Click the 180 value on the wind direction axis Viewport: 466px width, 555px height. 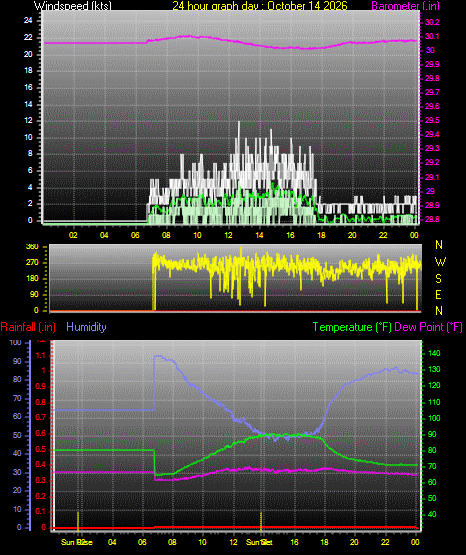click(x=32, y=279)
